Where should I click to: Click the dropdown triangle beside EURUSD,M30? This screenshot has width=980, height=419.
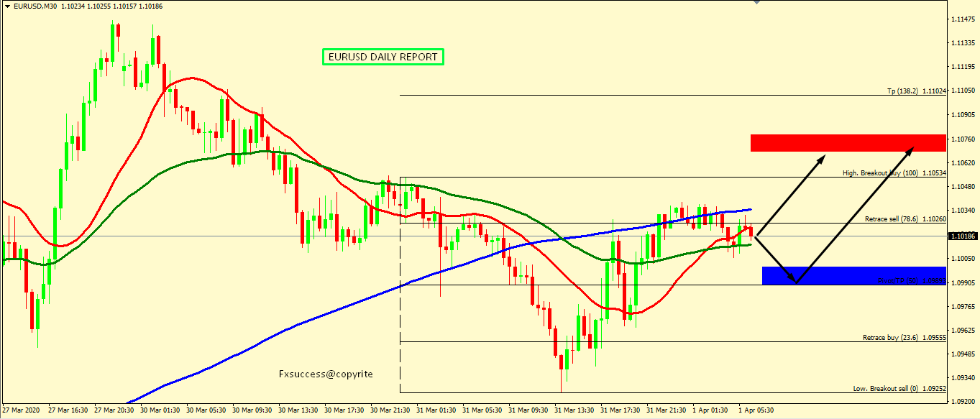tap(6, 6)
